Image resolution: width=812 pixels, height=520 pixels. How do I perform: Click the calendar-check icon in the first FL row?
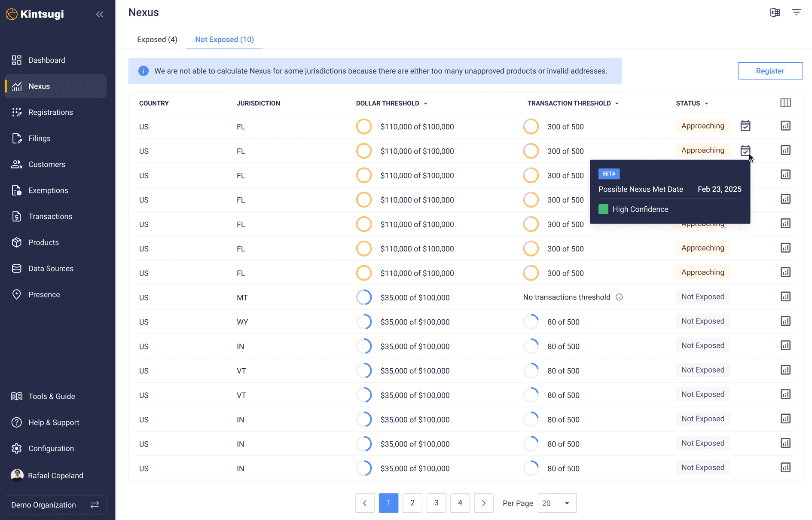[745, 126]
